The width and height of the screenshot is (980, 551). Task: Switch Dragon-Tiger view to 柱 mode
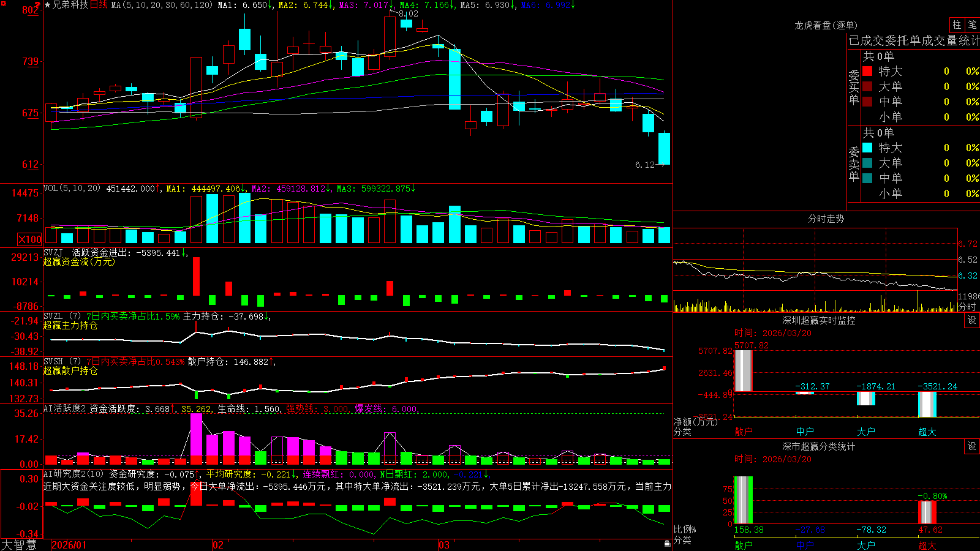(957, 24)
